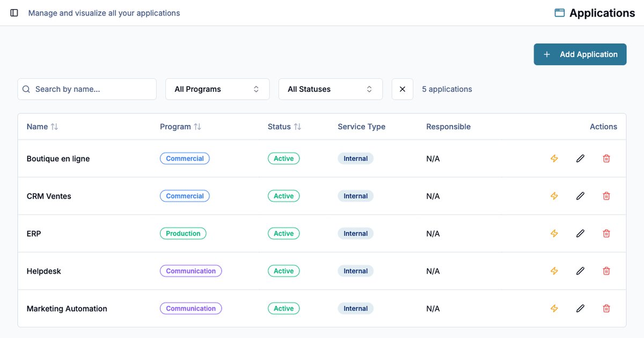644x338 pixels.
Task: Sort the table by Name column
Action: pyautogui.click(x=42, y=127)
